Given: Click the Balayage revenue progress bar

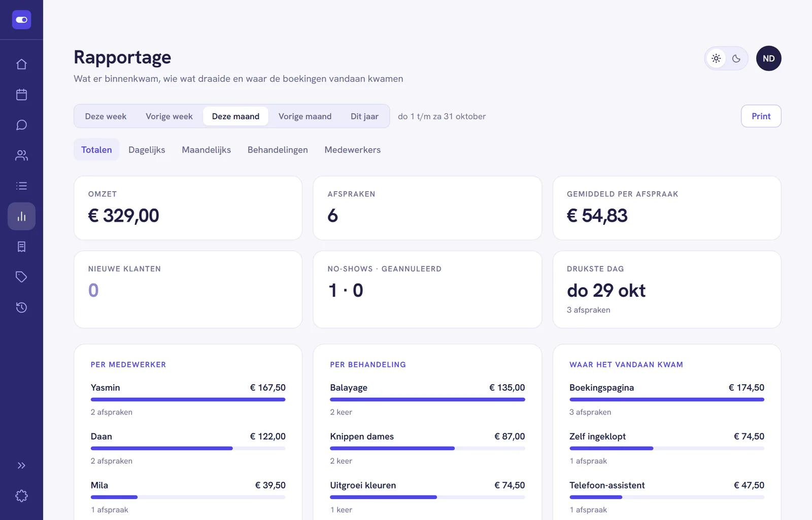Looking at the screenshot, I should coord(427,400).
